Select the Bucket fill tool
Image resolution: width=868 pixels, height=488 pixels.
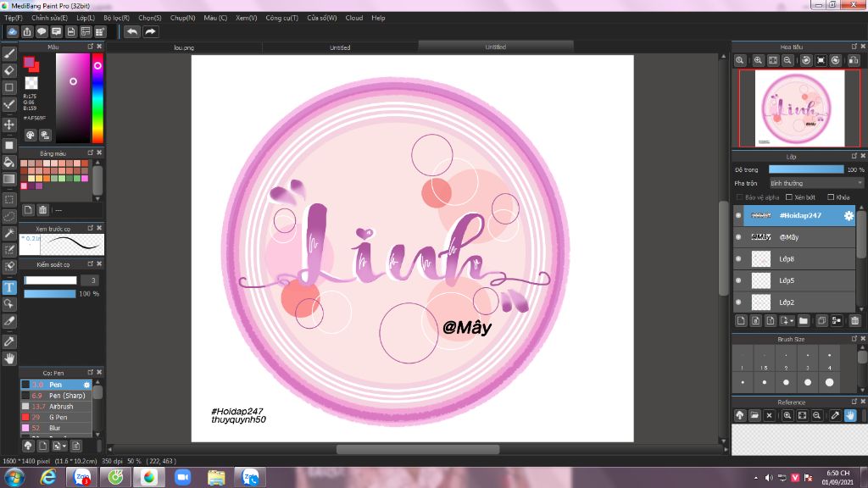(9, 162)
